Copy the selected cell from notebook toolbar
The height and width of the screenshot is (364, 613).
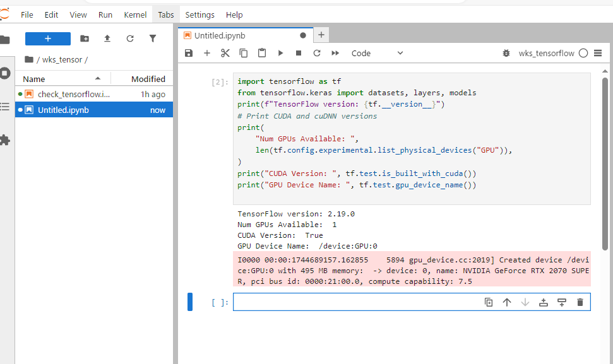point(244,53)
